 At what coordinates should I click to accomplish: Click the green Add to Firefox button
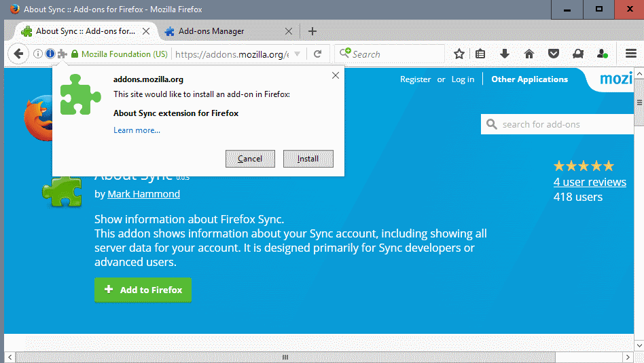(x=143, y=290)
